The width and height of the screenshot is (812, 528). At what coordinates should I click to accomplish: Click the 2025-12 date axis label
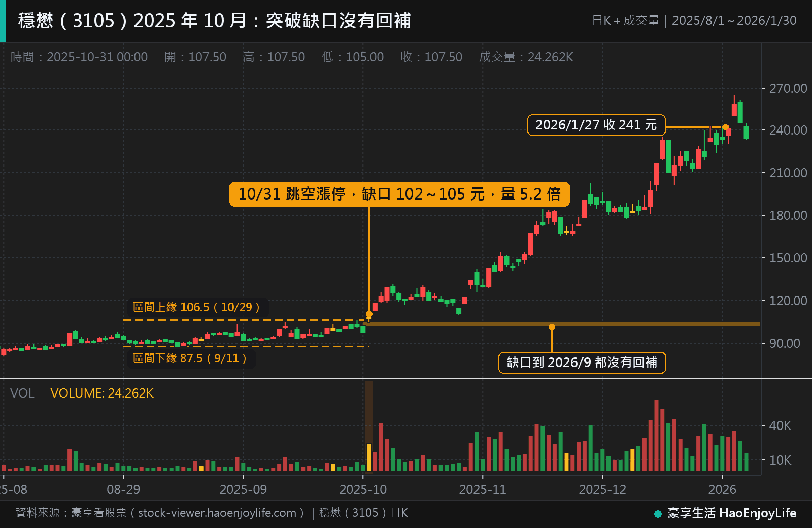pyautogui.click(x=602, y=489)
